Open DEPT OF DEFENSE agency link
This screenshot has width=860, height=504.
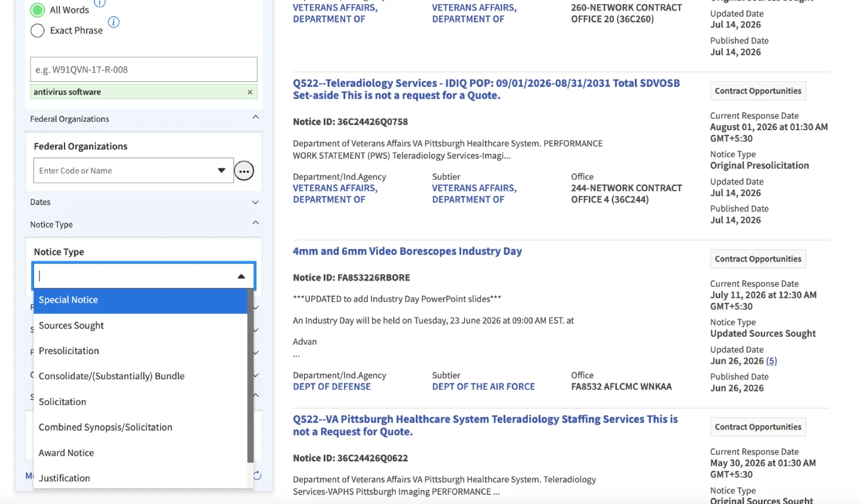click(x=331, y=386)
